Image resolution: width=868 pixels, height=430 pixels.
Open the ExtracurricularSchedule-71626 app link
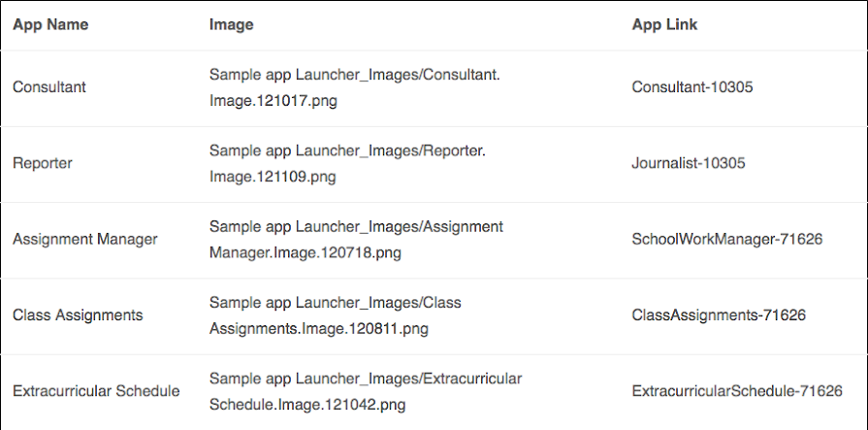736,391
